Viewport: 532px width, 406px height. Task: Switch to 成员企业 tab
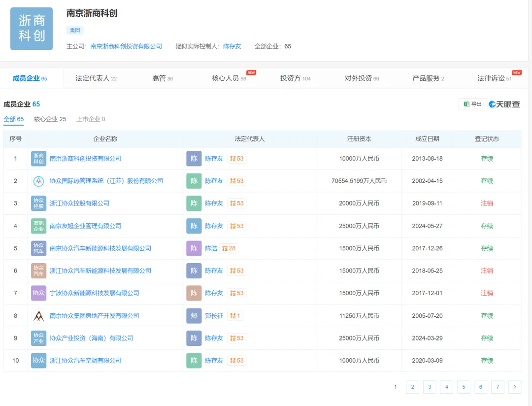[30, 78]
